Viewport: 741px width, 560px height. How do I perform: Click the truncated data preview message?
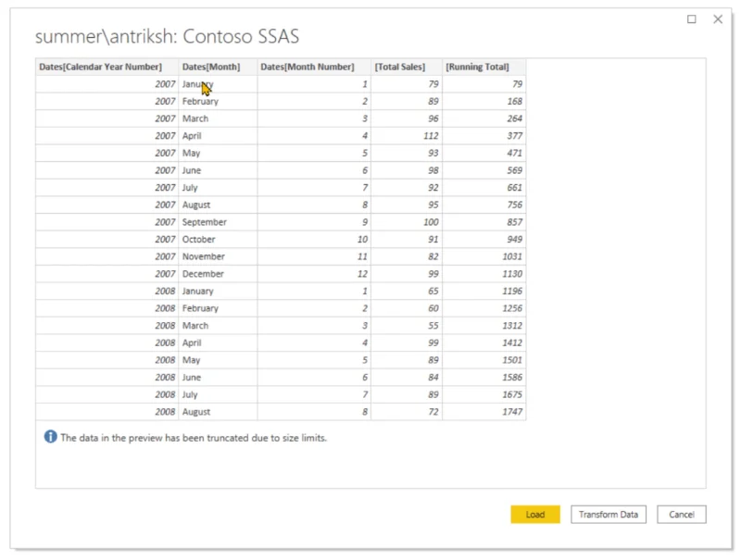pyautogui.click(x=194, y=438)
